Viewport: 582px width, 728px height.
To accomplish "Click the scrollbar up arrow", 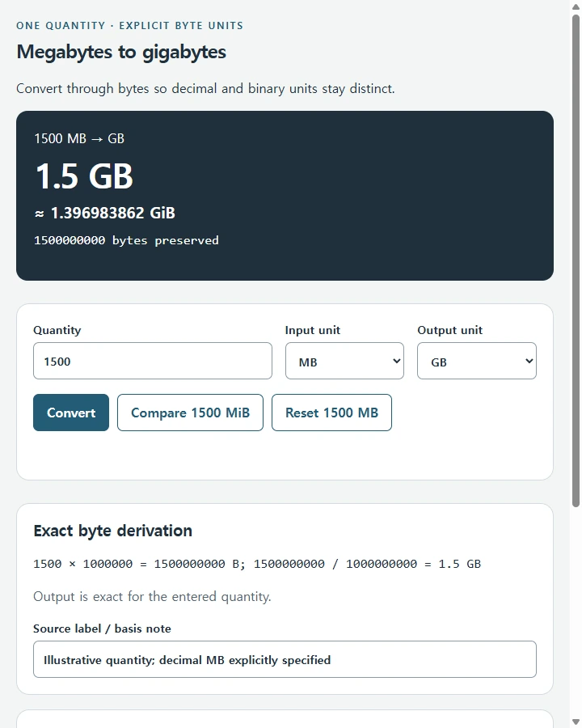I will coord(576,6).
